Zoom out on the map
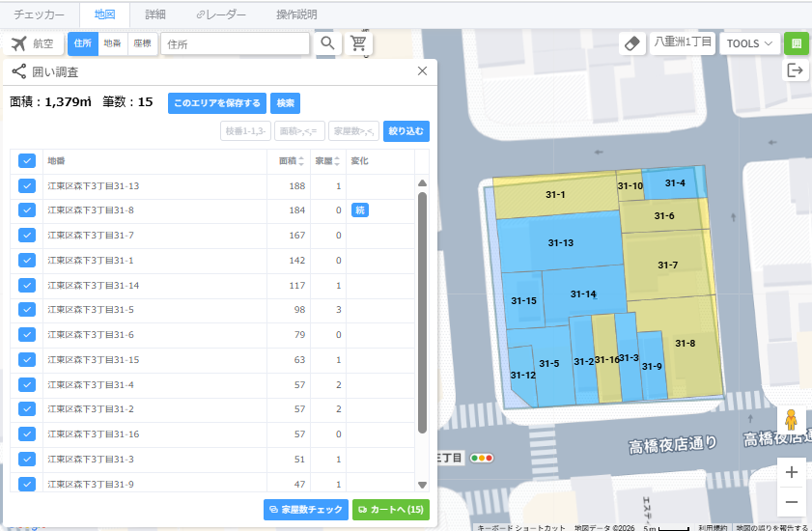Viewport: 812px width, 531px height. (792, 501)
